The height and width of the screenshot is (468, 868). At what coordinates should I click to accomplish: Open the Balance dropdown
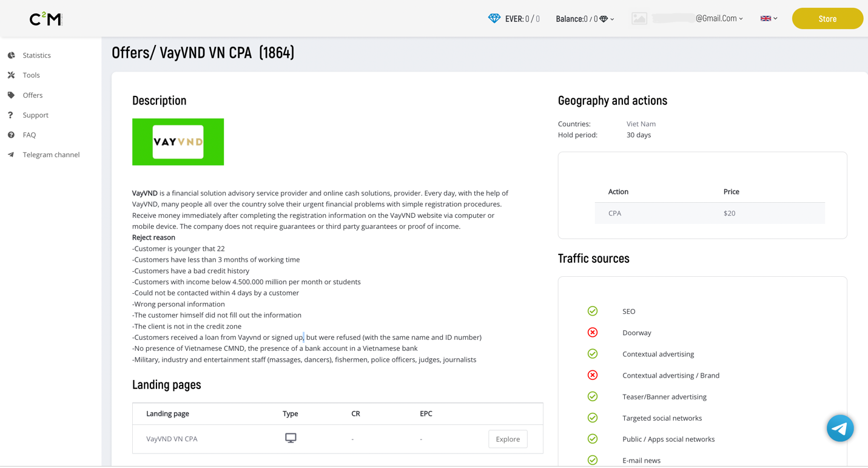click(585, 19)
